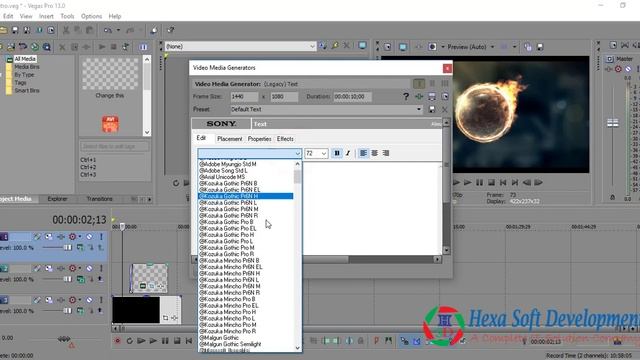Align text left
This screenshot has width=640, height=360.
363,153
